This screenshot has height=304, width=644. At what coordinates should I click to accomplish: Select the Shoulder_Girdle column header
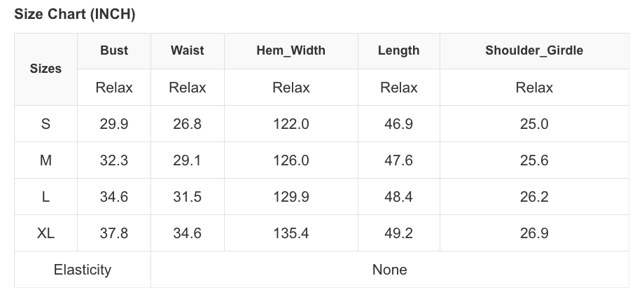point(533,50)
